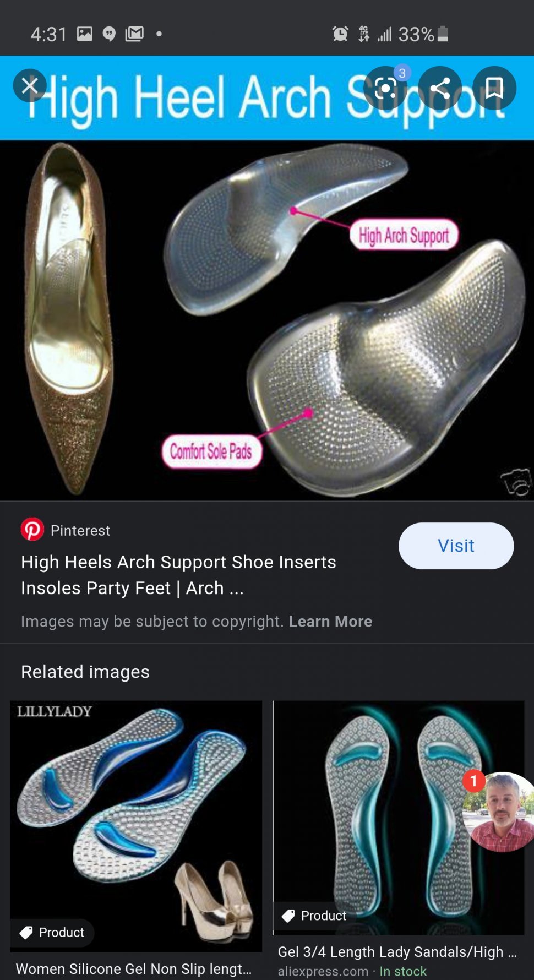Viewport: 534px width, 980px height.
Task: Tap the Gmail notification icon
Action: coord(134,34)
